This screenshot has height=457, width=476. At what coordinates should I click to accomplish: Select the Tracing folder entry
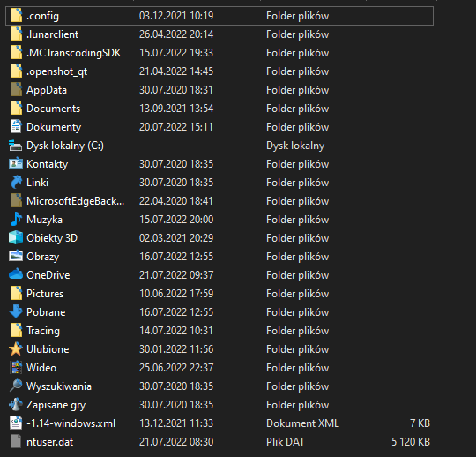point(219,331)
